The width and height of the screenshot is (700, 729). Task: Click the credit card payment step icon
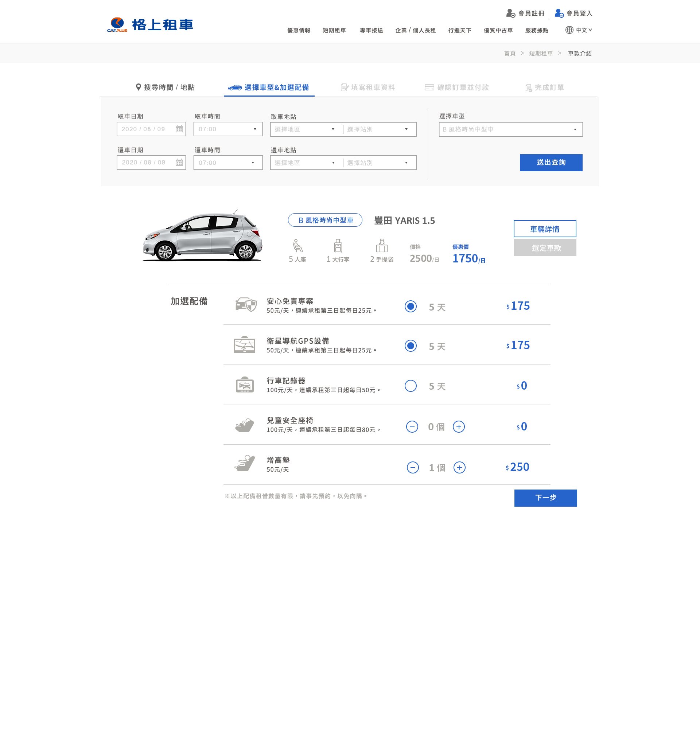[x=429, y=87]
